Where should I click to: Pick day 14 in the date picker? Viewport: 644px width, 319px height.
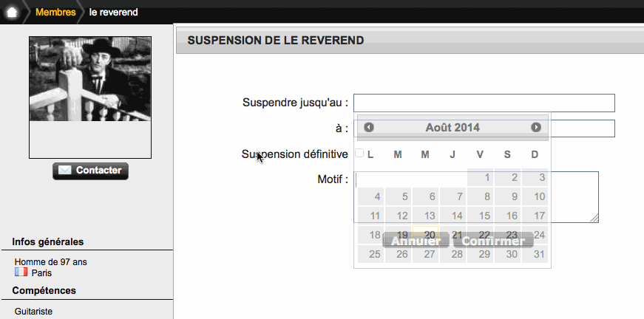[x=453, y=216]
